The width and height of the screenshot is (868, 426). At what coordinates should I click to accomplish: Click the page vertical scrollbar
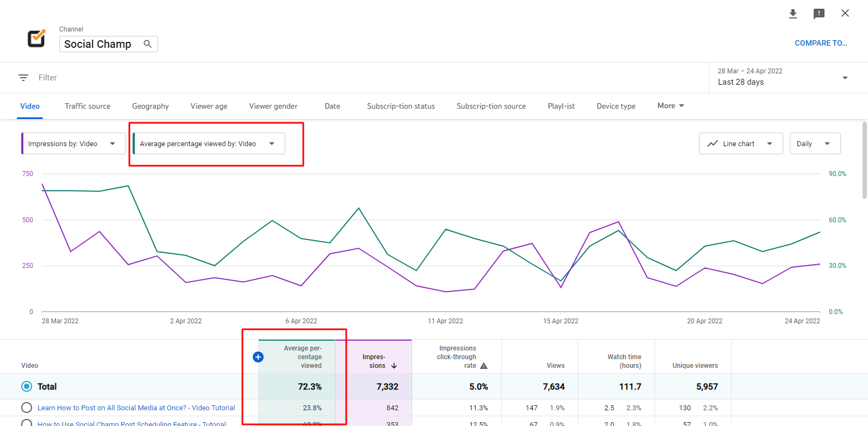pos(865,160)
